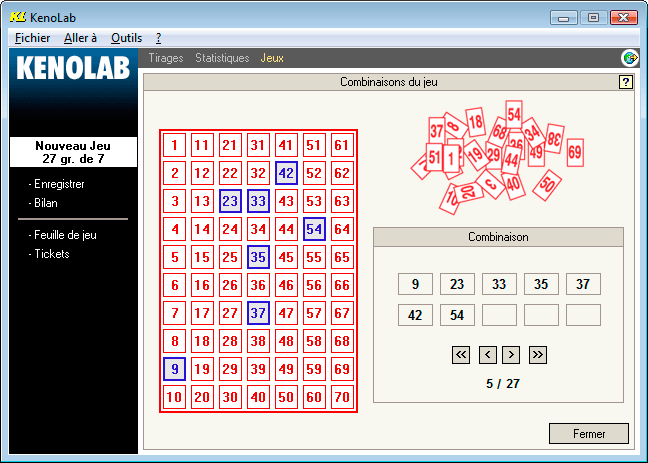Jump to the last combination
Viewport: 648px width, 463px height.
pyautogui.click(x=537, y=354)
